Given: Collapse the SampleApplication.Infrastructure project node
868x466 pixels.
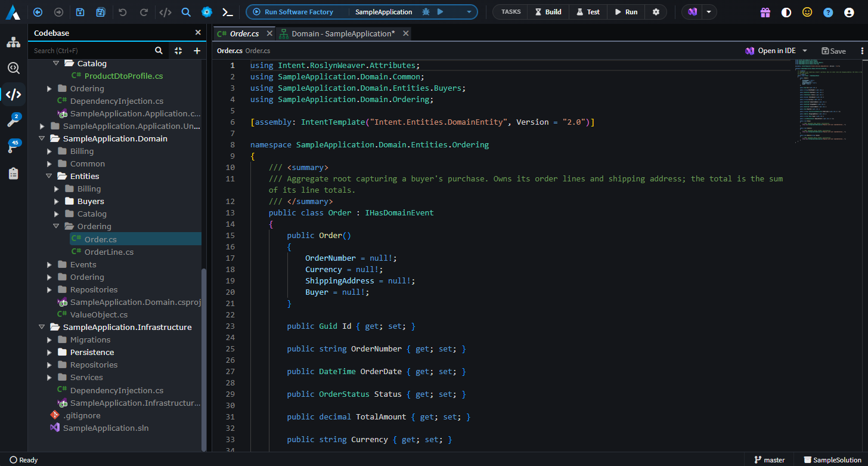Looking at the screenshot, I should (x=42, y=327).
